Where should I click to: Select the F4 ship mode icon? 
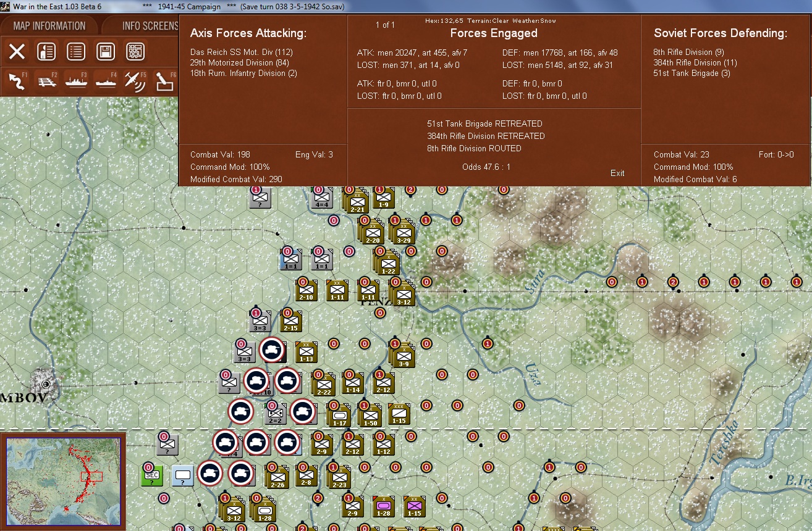pyautogui.click(x=106, y=81)
